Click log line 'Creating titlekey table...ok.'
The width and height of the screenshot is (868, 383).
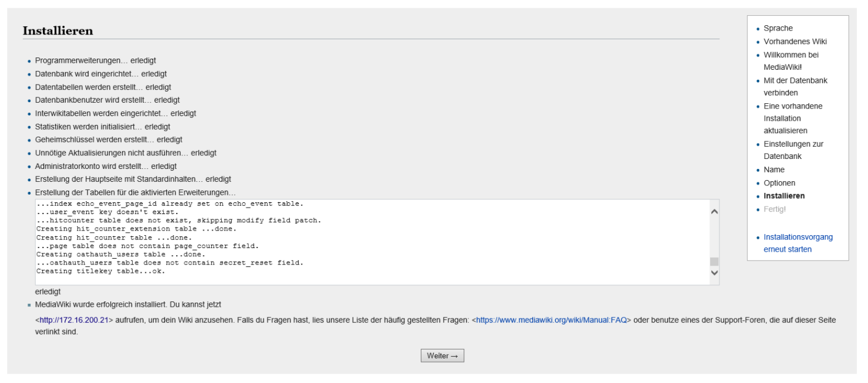point(101,271)
